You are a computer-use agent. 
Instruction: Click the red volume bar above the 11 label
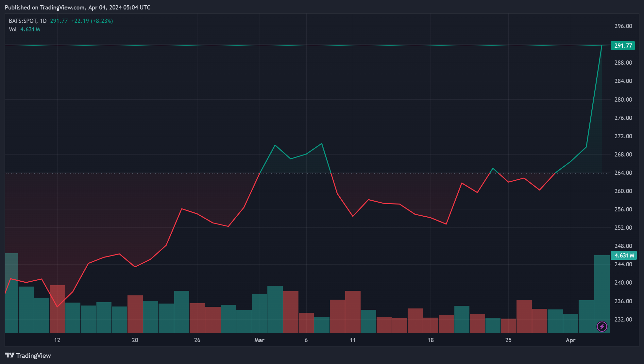pos(353,312)
